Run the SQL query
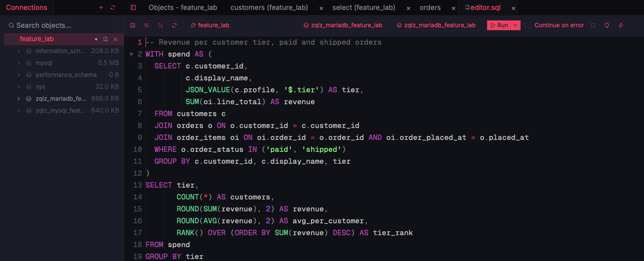 tap(499, 25)
